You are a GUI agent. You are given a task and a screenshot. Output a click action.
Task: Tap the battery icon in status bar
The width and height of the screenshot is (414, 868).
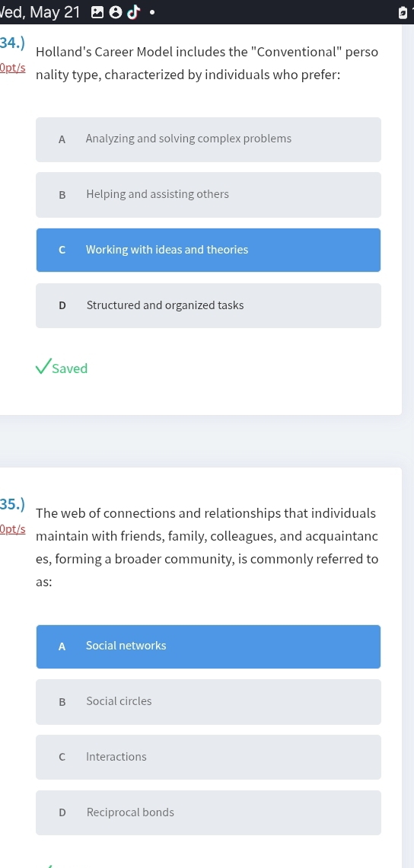click(x=403, y=13)
